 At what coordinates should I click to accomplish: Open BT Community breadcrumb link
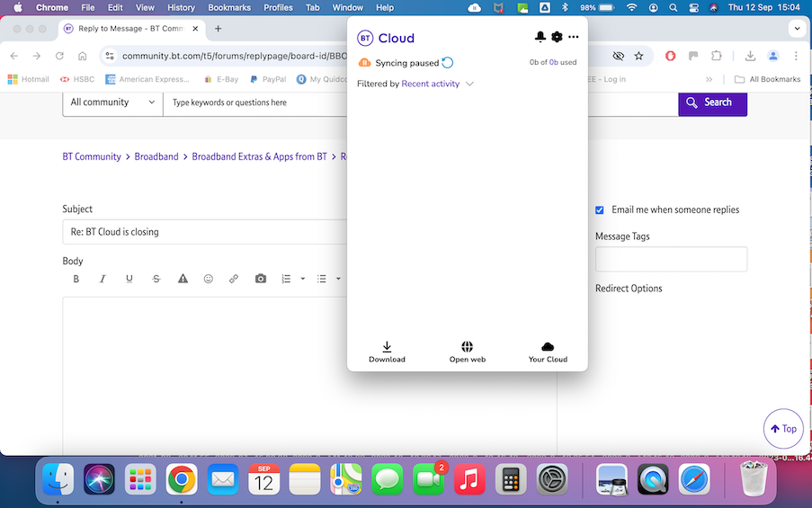[x=92, y=156]
